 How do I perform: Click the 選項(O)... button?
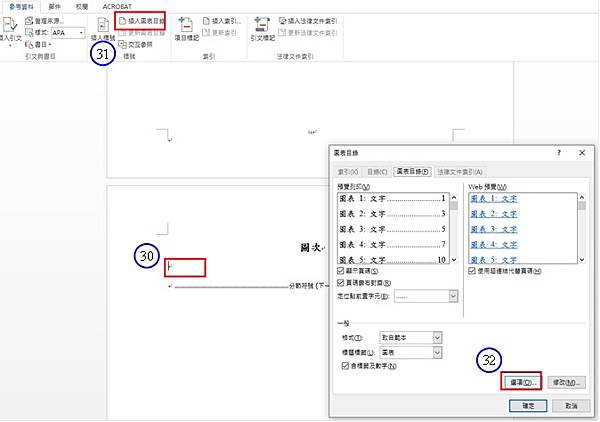coord(521,382)
